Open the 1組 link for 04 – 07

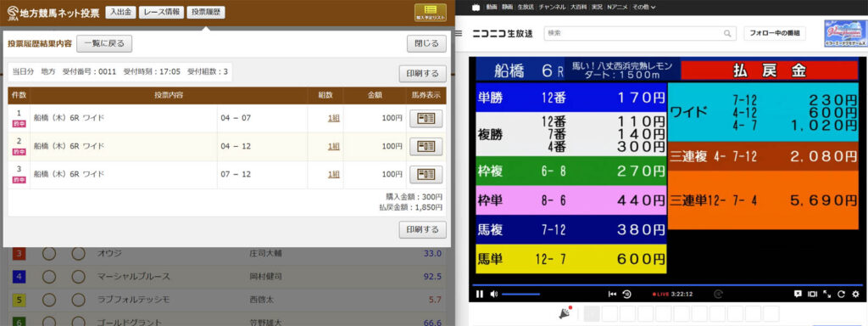(x=334, y=118)
